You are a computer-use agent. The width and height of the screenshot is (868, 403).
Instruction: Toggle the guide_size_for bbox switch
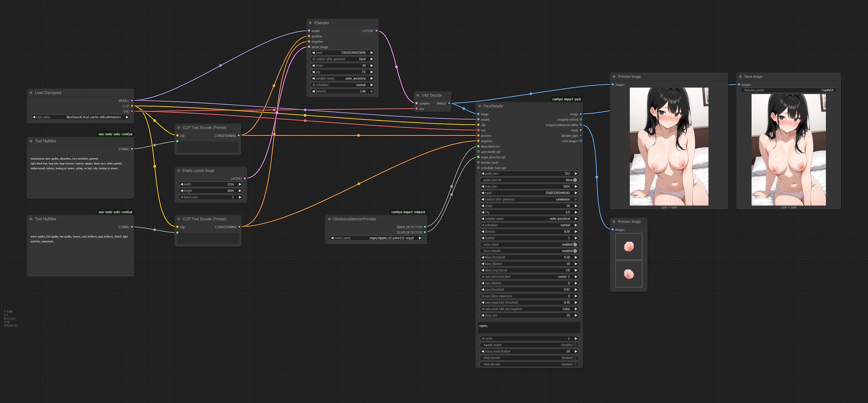point(575,180)
